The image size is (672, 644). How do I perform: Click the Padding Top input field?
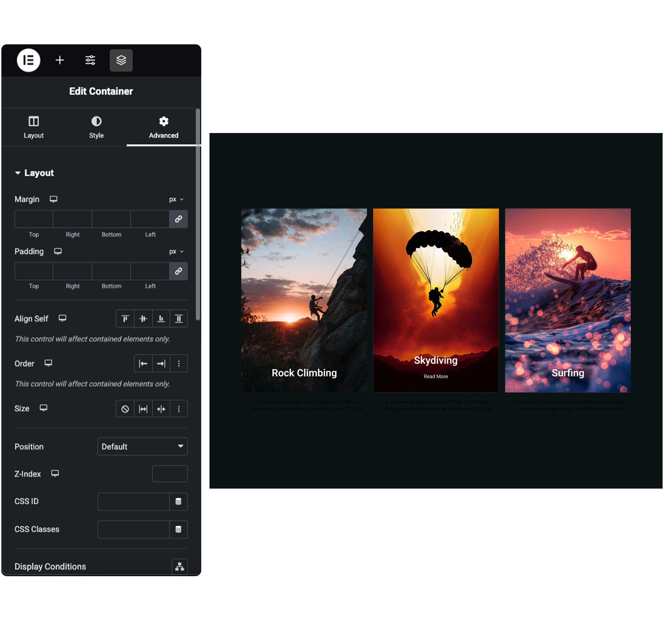coord(34,271)
